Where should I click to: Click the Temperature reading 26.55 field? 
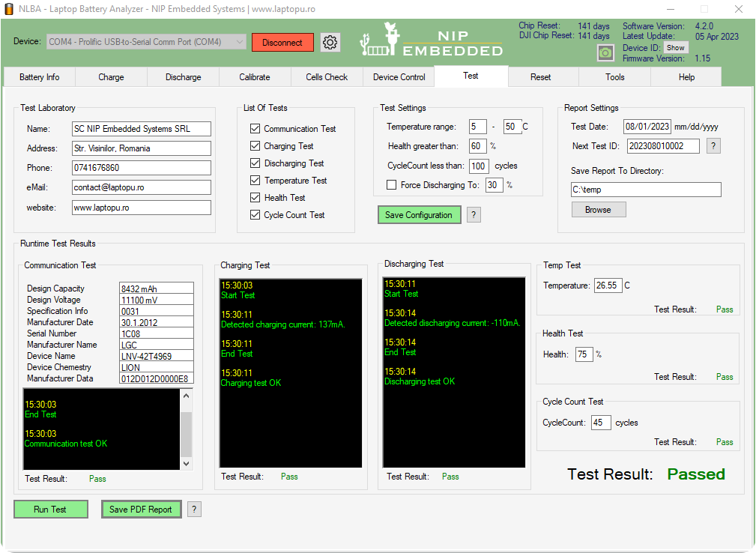pyautogui.click(x=608, y=285)
